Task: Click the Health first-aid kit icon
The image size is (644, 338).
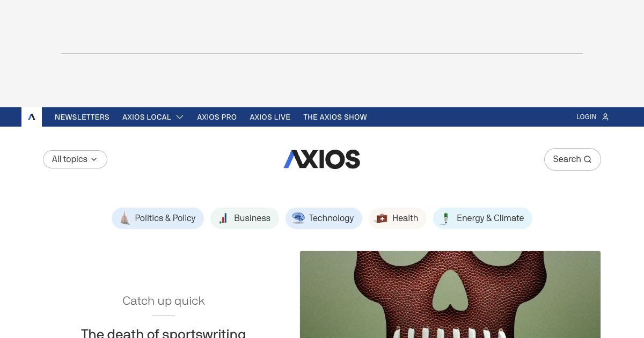Action: 382,218
